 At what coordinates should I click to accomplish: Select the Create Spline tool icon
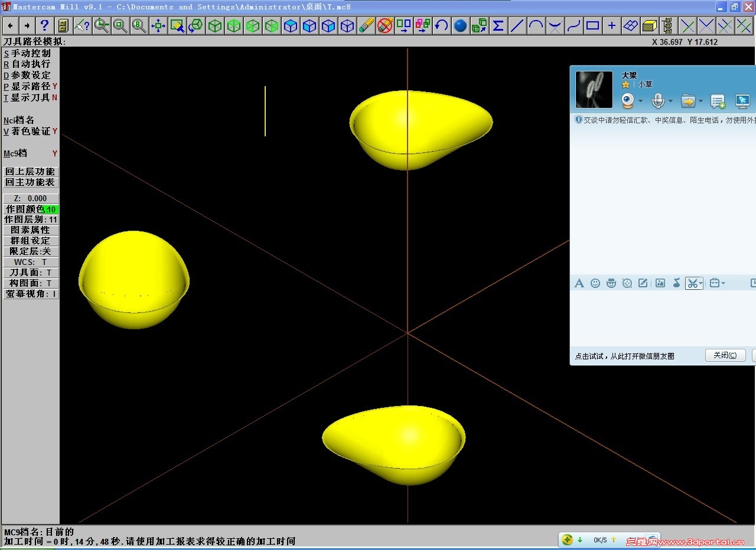point(573,25)
